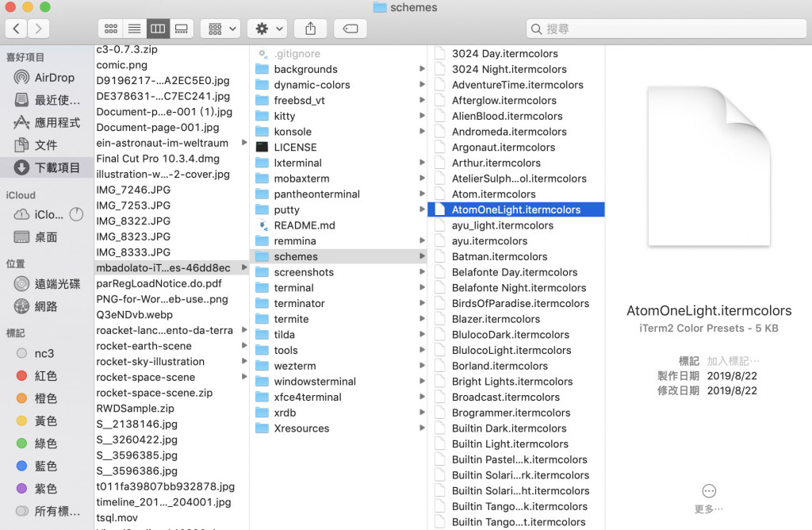Select the yellow tag (黃色)

(x=47, y=421)
